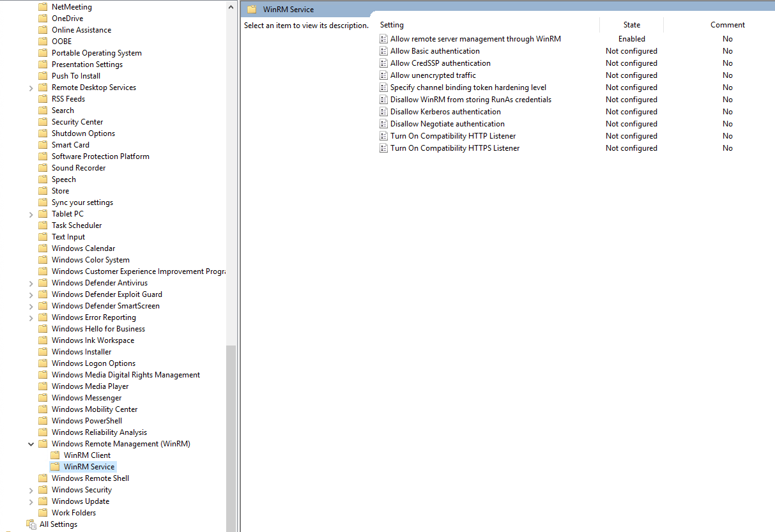The width and height of the screenshot is (775, 532).
Task: Click the Windows Defender Antivirus folder icon
Action: pos(43,283)
